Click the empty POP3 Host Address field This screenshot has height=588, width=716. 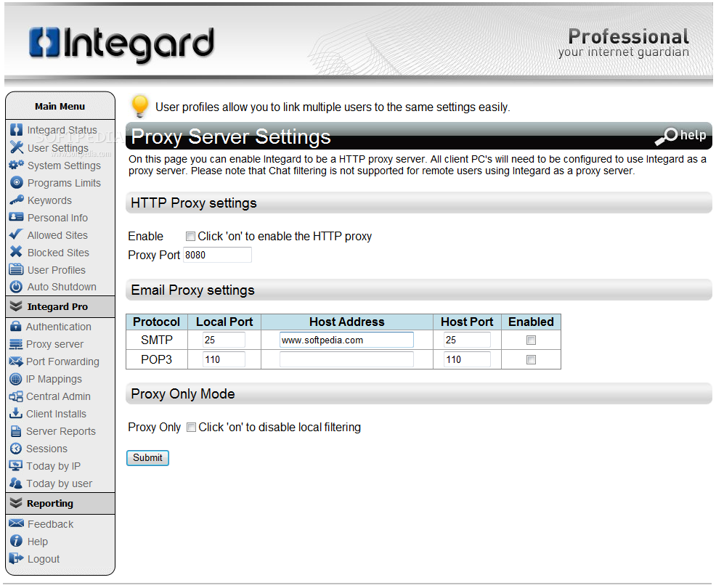tap(346, 359)
